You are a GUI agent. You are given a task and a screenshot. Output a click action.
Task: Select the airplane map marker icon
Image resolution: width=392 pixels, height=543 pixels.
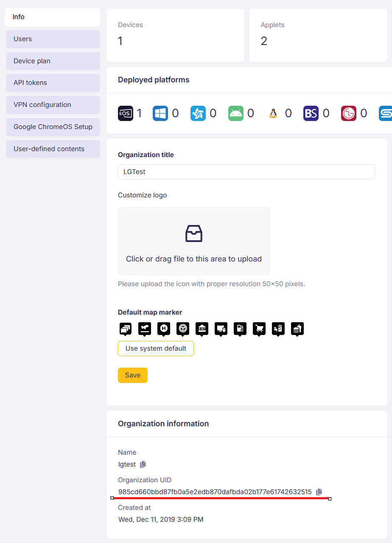(145, 329)
